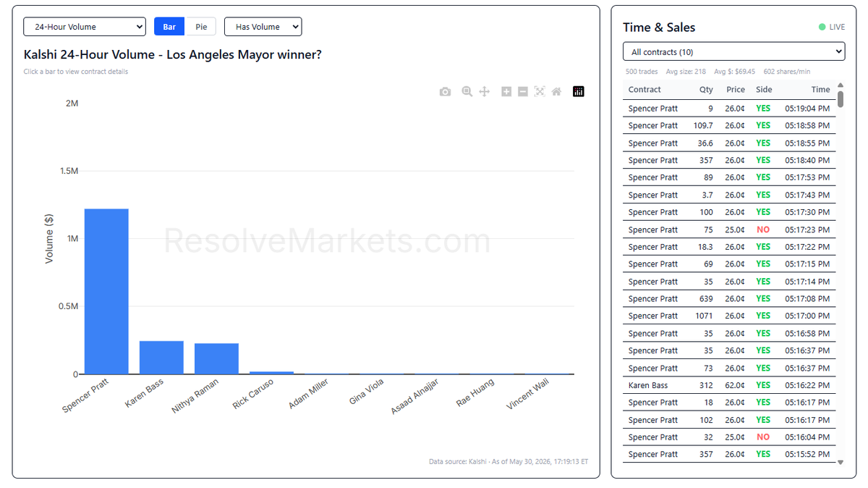Image resolution: width=868 pixels, height=488 pixels.
Task: Click the Contract column header
Action: coord(644,90)
